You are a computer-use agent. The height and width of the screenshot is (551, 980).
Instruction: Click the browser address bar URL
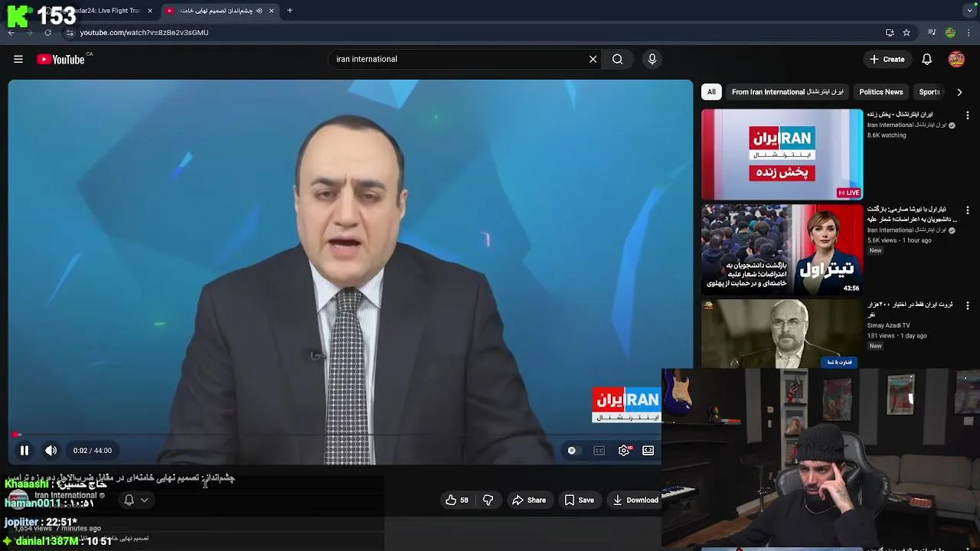click(x=144, y=33)
